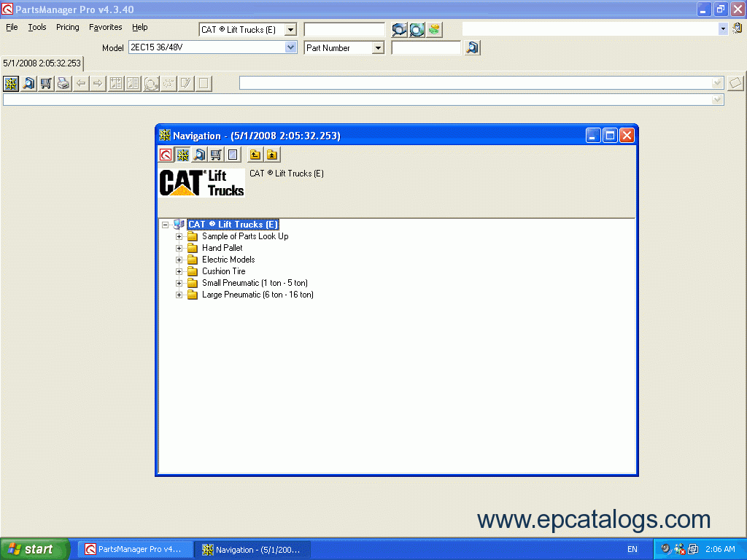Screen dimensions: 747x560
Task: Click the blank square icon in main toolbar
Action: [204, 84]
